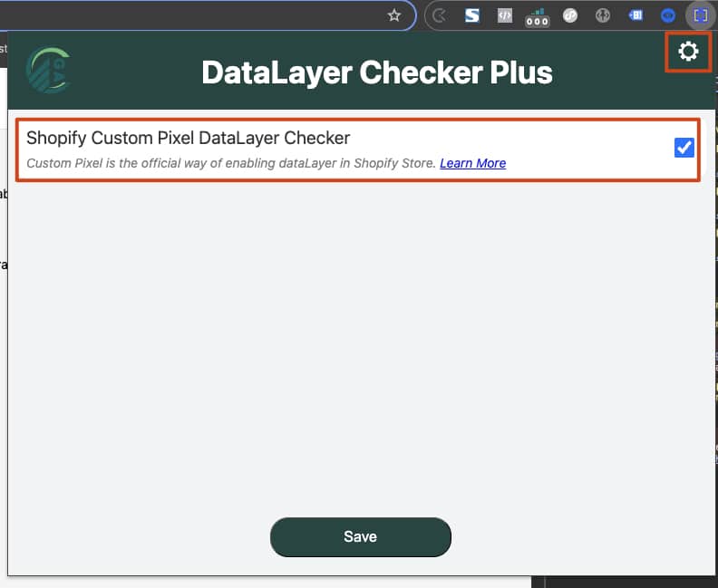Image resolution: width=718 pixels, height=588 pixels.
Task: Open the active DataLayer Checker extension icon
Action: [x=701, y=15]
